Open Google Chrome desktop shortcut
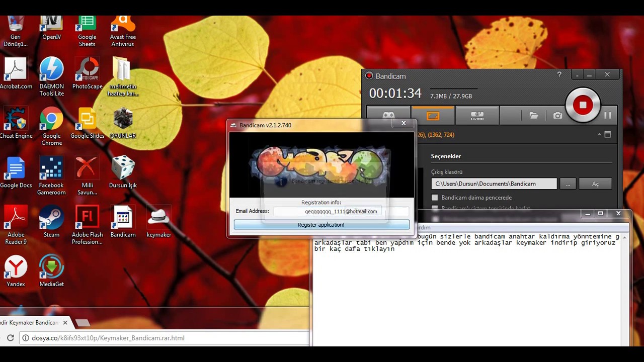This screenshot has width=644, height=362. (51, 126)
